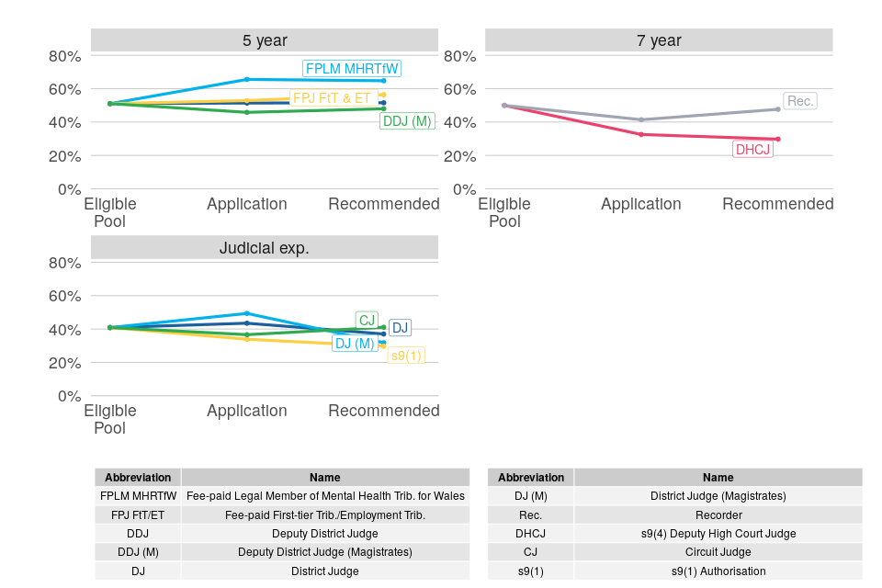The image size is (882, 588).
Task: Click the yellow s9(1) chart line label
Action: [406, 356]
